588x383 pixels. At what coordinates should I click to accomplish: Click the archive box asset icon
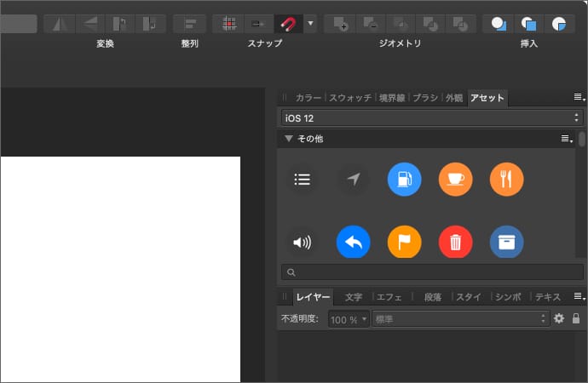click(506, 243)
